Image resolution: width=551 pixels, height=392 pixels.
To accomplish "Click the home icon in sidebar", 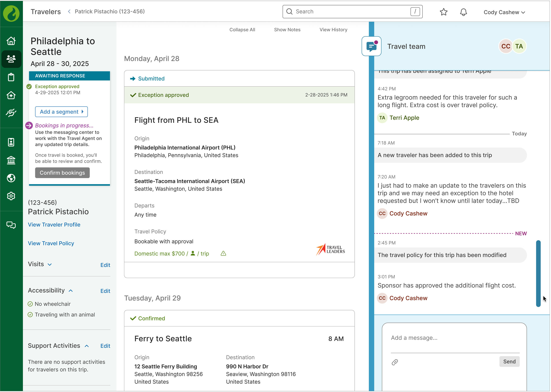I will [x=11, y=41].
